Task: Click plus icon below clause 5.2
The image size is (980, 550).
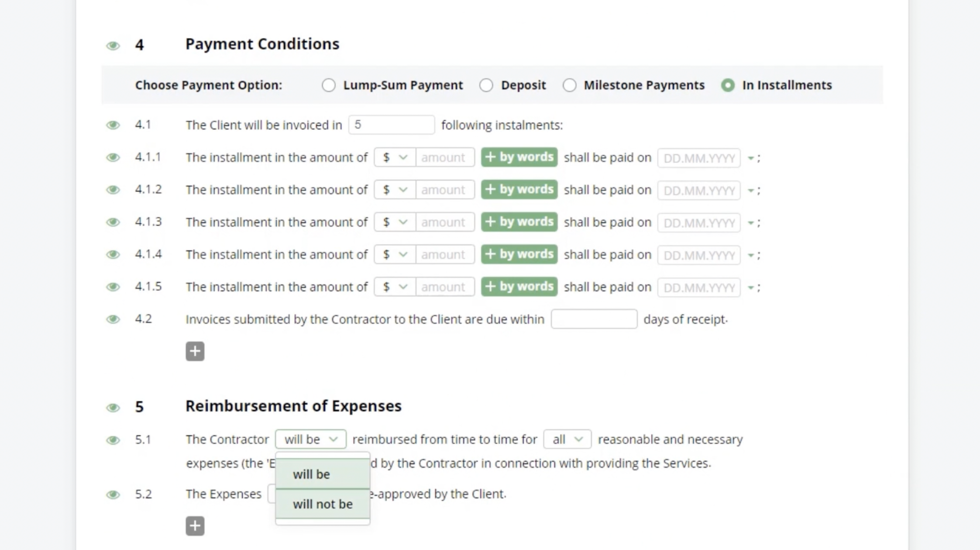Action: coord(195,526)
